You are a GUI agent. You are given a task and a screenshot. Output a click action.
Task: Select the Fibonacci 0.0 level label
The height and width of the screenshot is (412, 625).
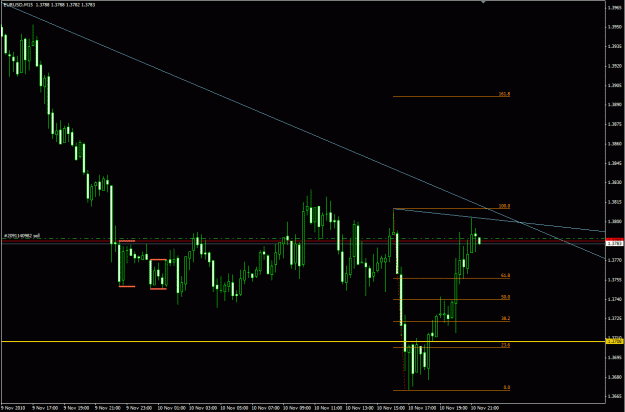tap(506, 387)
